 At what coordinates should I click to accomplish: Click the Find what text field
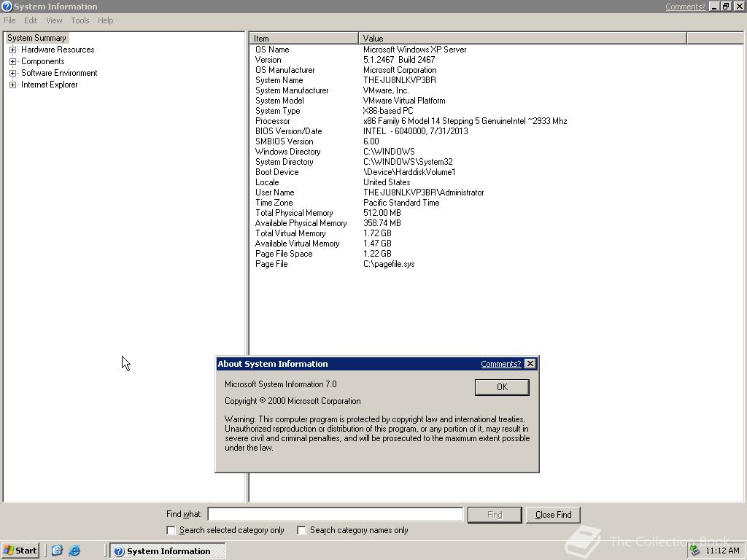pyautogui.click(x=336, y=514)
